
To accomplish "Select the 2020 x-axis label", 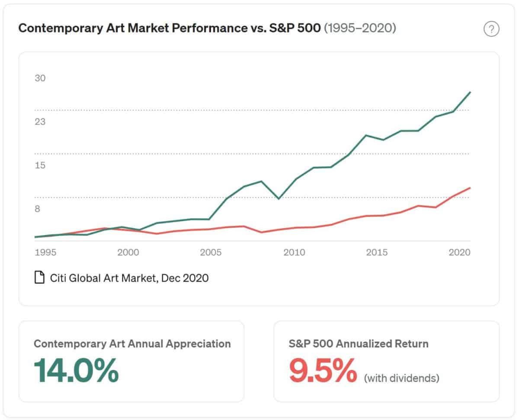I will (x=459, y=252).
